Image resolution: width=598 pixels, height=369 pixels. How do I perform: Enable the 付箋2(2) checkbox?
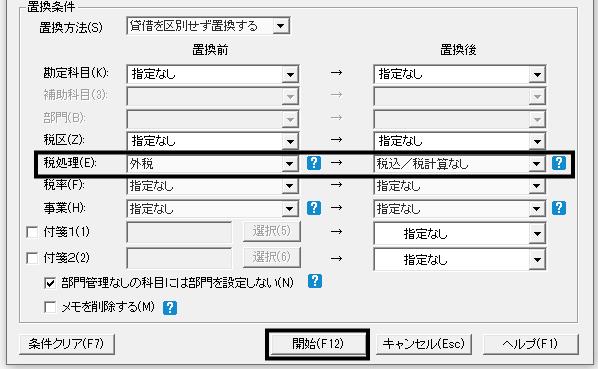click(32, 258)
